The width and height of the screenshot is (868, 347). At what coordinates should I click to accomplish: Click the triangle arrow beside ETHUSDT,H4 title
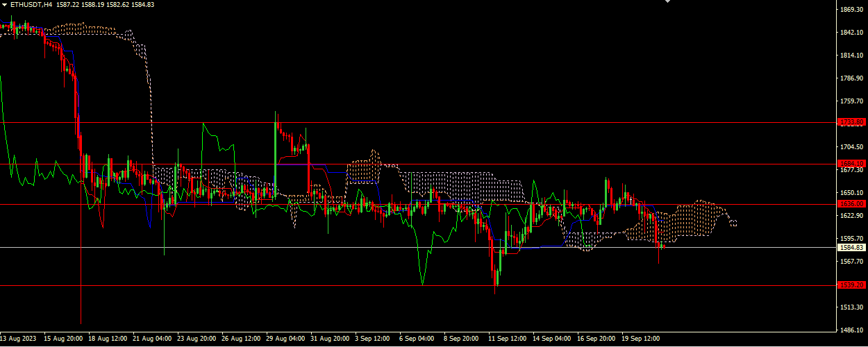(x=4, y=5)
